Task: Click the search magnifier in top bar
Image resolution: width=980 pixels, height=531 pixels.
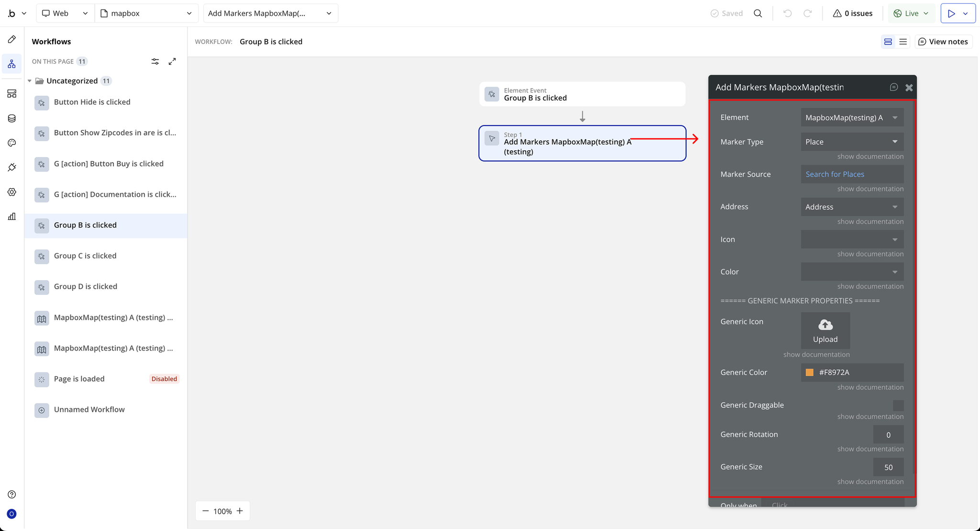Action: coord(757,13)
